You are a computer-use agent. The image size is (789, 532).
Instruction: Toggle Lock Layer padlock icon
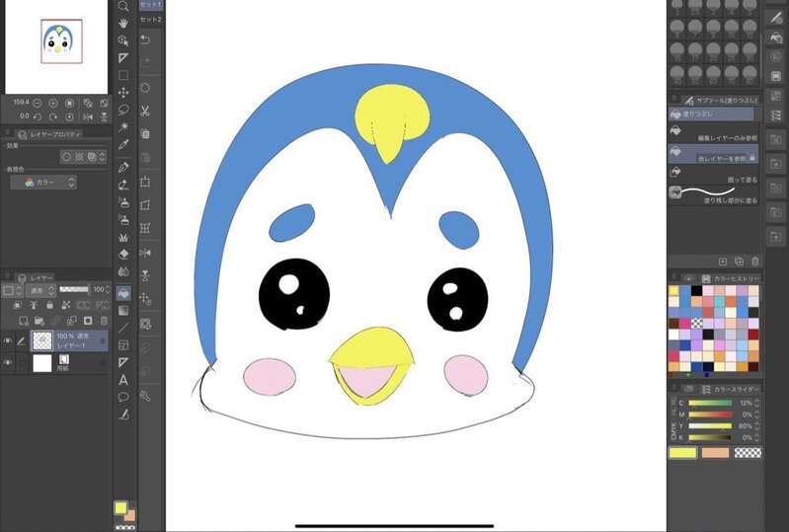(49, 305)
